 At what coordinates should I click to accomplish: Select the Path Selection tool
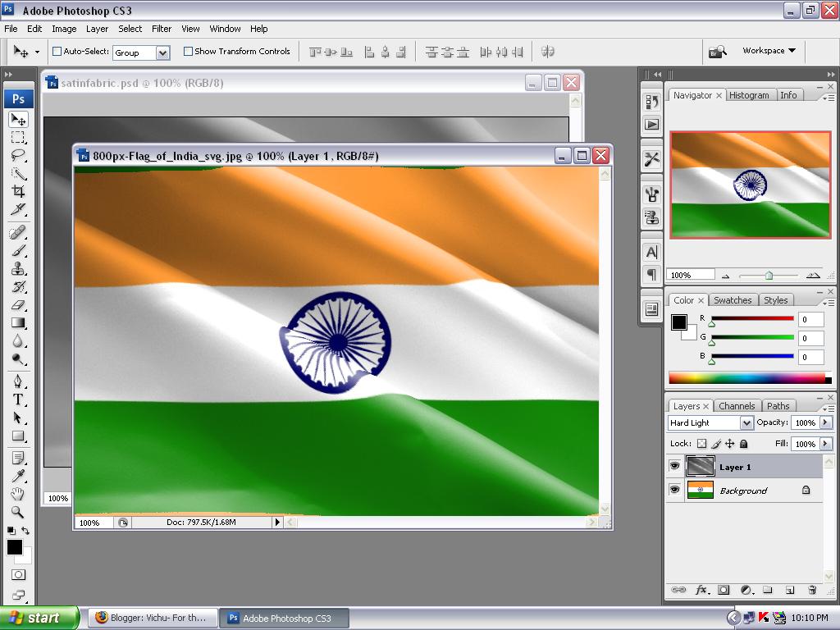(x=18, y=418)
